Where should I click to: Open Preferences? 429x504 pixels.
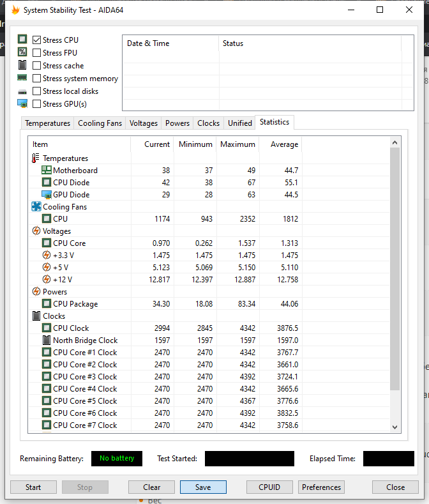pos(321,487)
